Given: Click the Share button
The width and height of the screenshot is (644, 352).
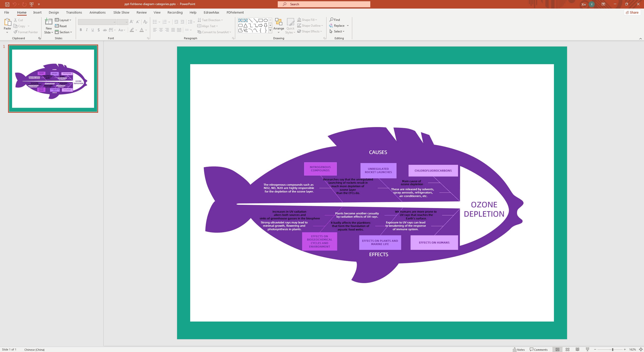Looking at the screenshot, I should tap(632, 12).
